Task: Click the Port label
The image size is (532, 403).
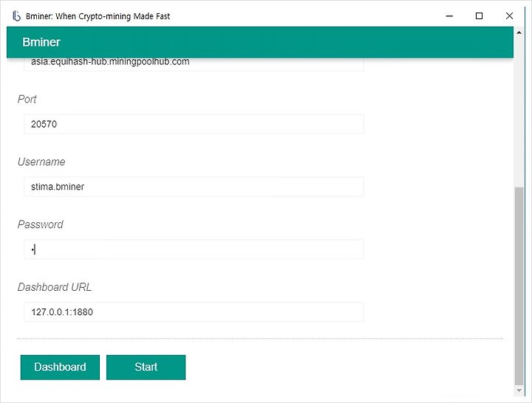Action: tap(27, 100)
